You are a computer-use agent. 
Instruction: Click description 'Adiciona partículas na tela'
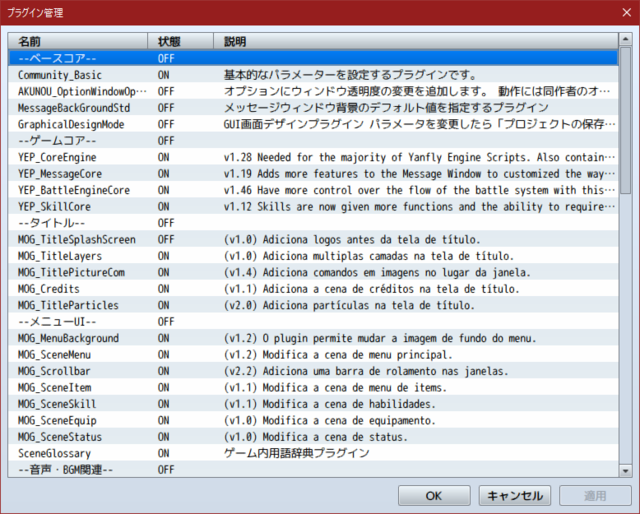[349, 305]
